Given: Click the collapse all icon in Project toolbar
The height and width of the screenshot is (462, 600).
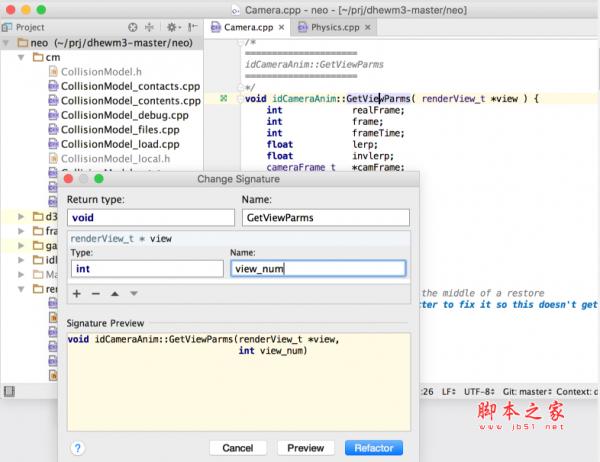Looking at the screenshot, I should point(151,27).
